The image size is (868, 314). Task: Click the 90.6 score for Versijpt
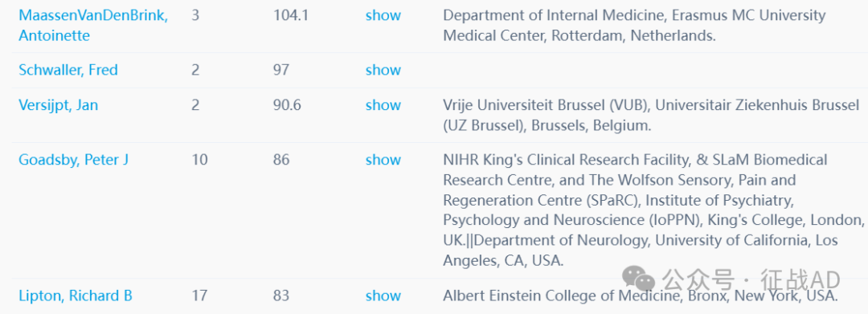[x=287, y=105]
